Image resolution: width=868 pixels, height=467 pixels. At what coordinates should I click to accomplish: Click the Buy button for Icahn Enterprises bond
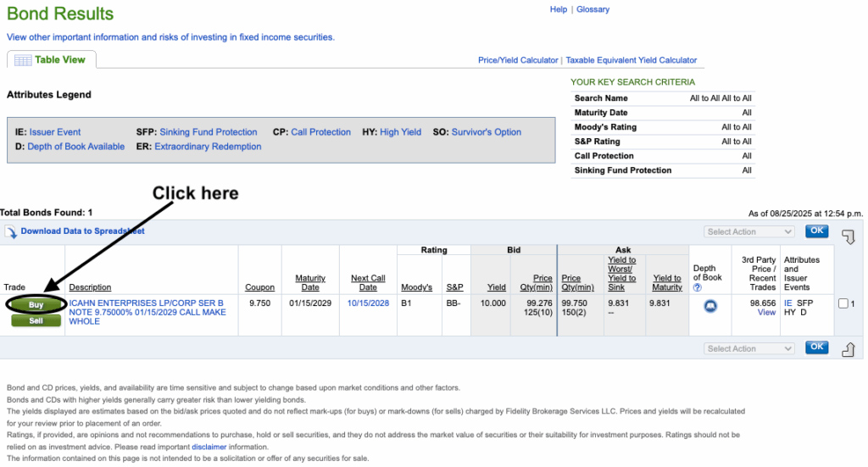pyautogui.click(x=36, y=305)
